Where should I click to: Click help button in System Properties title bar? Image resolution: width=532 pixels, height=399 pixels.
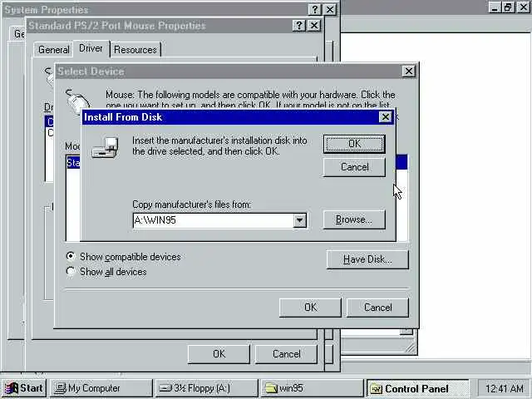[314, 9]
